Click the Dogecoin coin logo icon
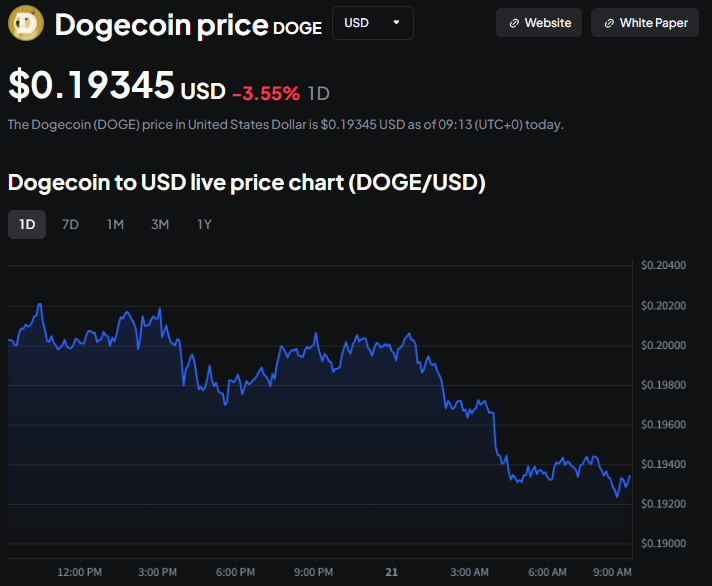This screenshot has height=586, width=712. click(25, 22)
